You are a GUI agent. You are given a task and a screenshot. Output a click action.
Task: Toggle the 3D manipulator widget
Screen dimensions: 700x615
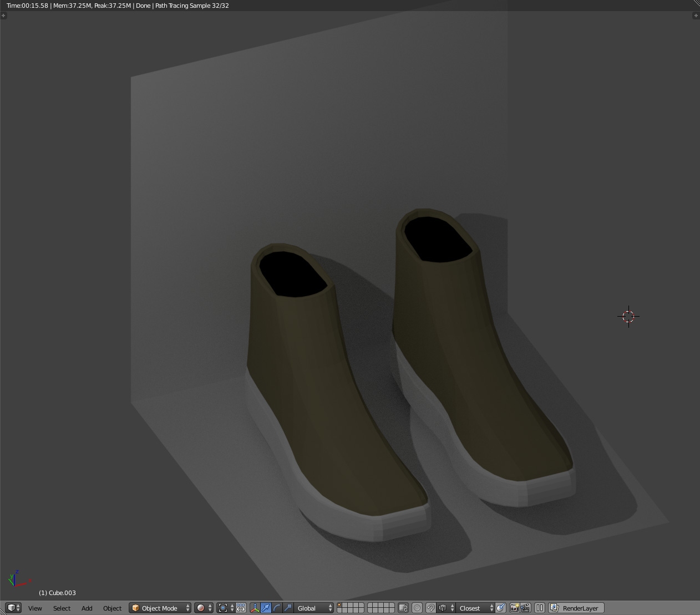(255, 608)
